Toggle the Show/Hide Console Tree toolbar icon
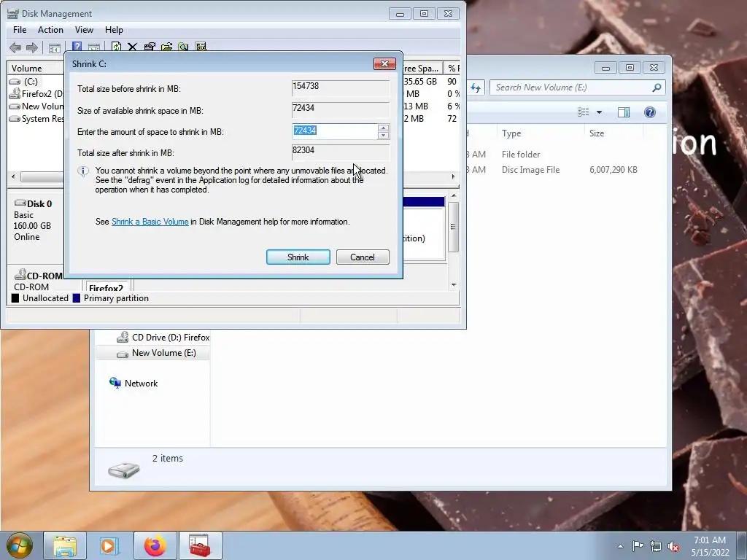The height and width of the screenshot is (560, 747). click(55, 47)
